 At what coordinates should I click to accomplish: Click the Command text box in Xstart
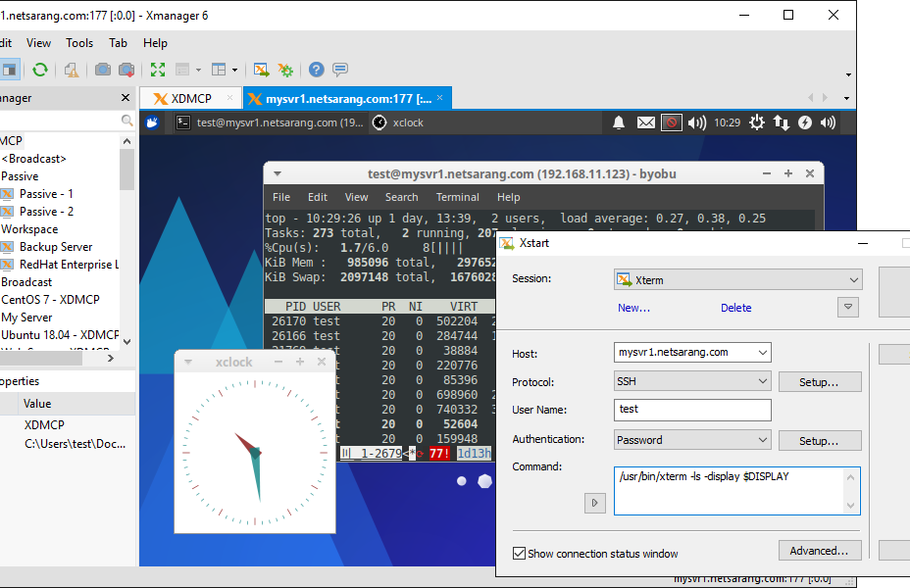(x=737, y=491)
